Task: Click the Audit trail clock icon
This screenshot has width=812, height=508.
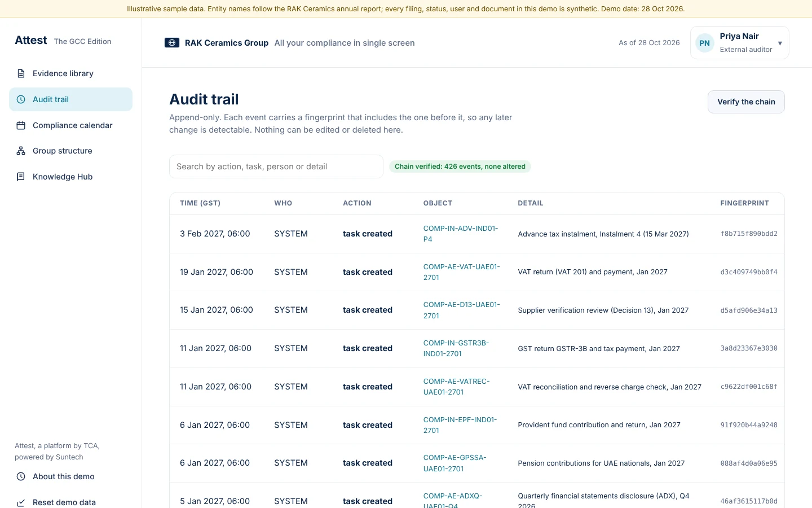Action: tap(21, 99)
